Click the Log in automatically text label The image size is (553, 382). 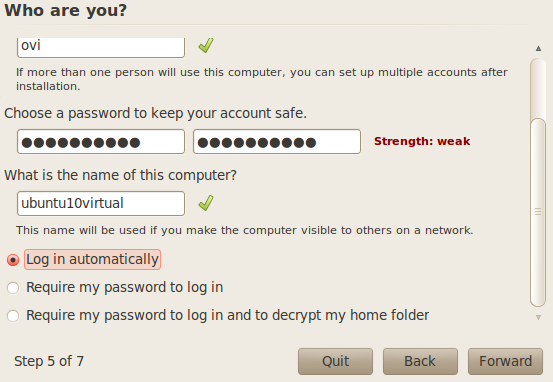[x=92, y=260]
